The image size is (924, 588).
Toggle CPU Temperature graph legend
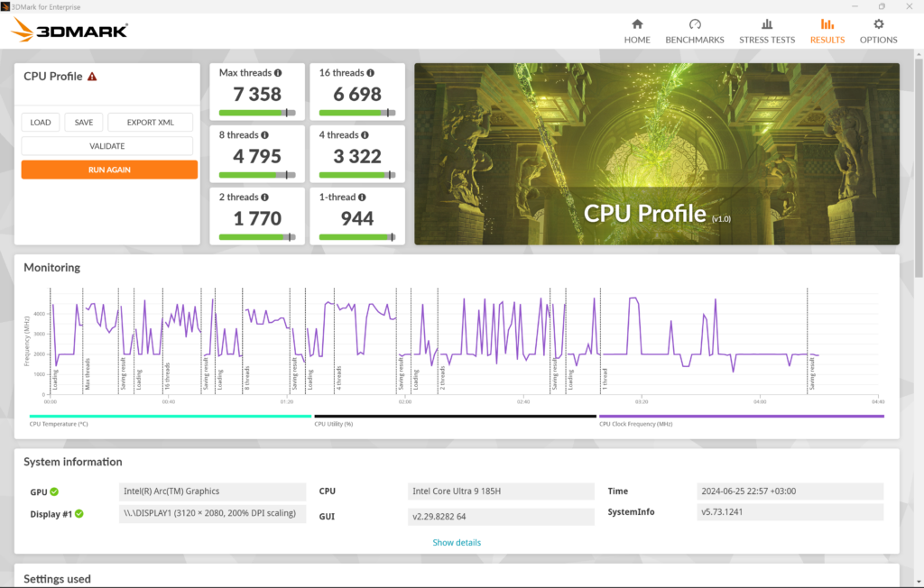point(59,423)
